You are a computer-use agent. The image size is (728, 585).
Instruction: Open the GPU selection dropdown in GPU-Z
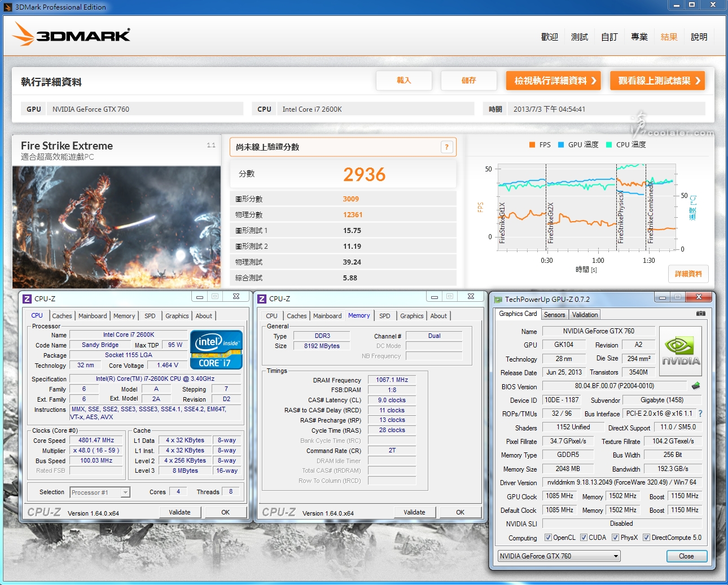coord(559,556)
